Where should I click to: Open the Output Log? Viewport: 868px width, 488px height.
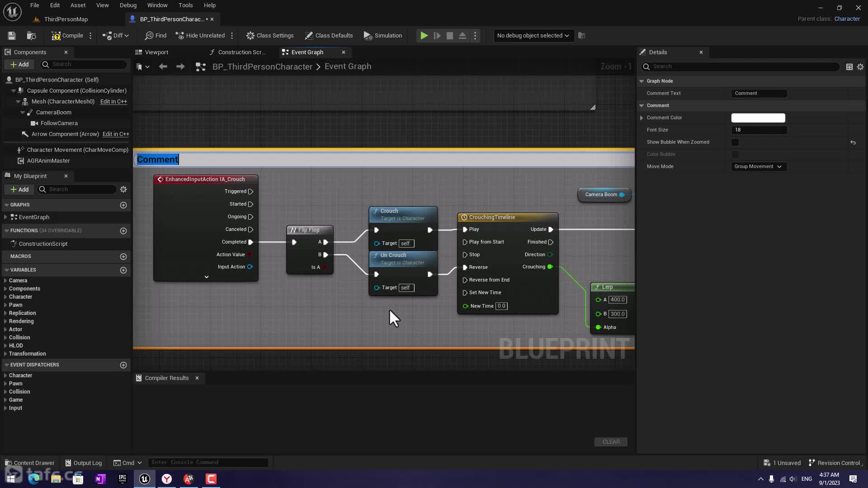(x=84, y=463)
